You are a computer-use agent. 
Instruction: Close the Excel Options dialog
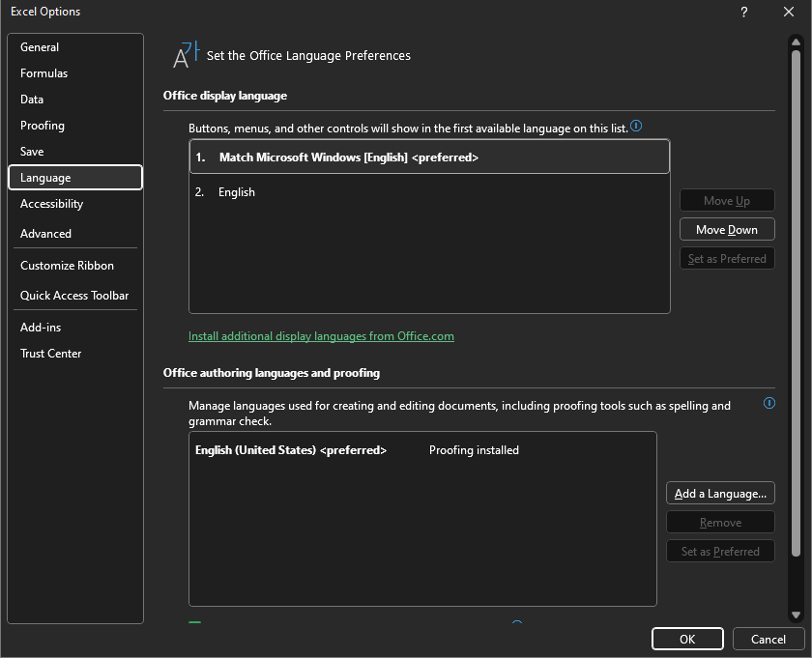click(x=788, y=12)
